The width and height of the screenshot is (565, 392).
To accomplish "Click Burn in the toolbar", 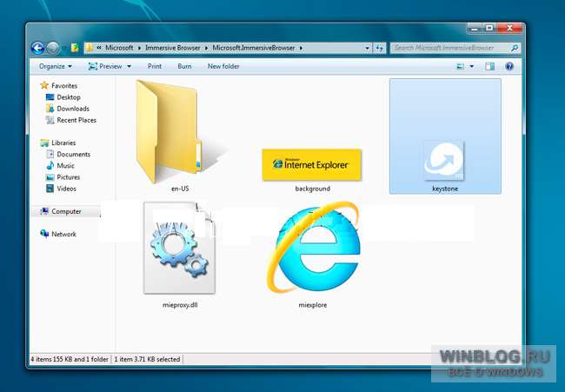I will tap(184, 66).
